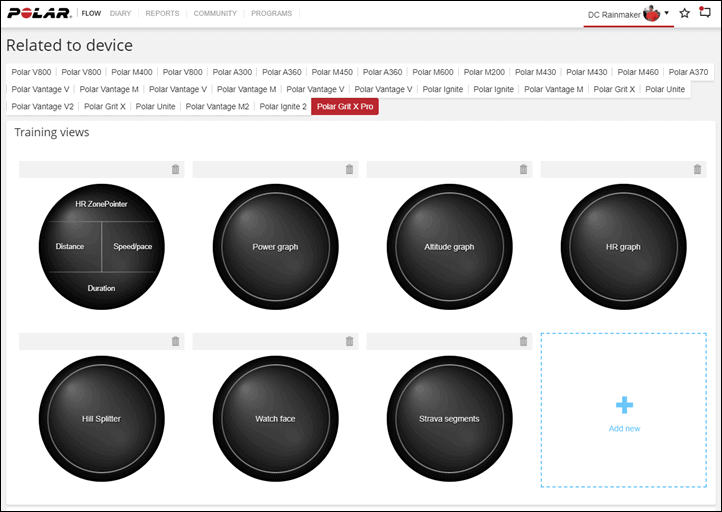Click the blue plus icon to add view

(x=624, y=405)
